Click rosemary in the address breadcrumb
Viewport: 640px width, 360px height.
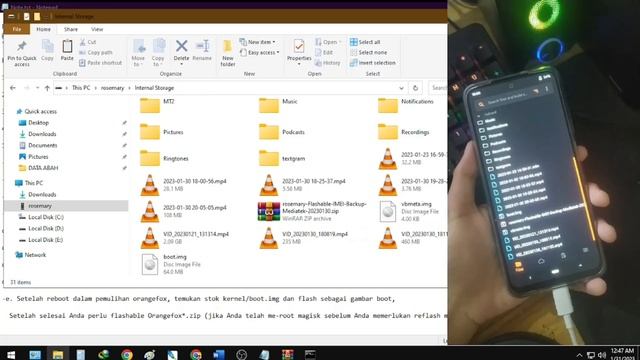click(x=112, y=88)
